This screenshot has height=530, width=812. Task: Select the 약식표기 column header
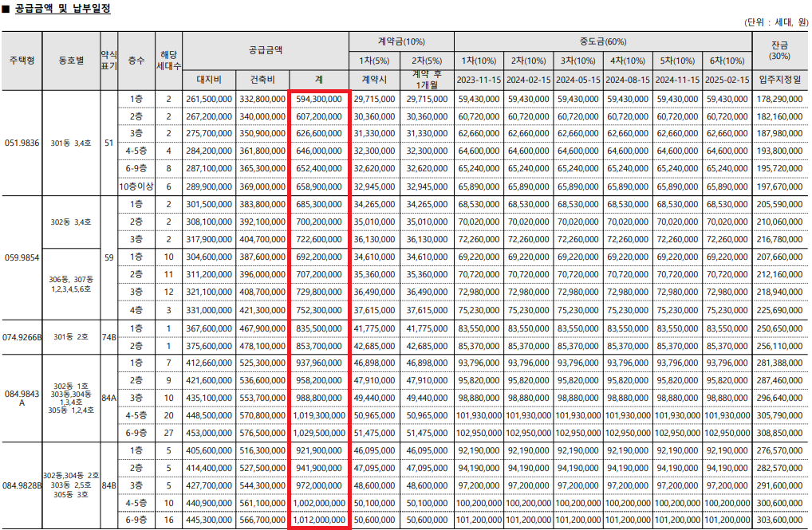pos(108,61)
